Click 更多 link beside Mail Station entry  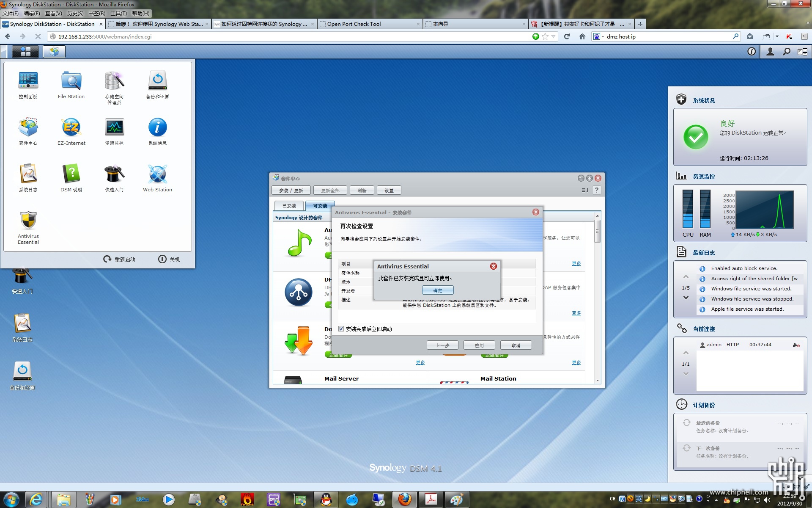click(576, 362)
